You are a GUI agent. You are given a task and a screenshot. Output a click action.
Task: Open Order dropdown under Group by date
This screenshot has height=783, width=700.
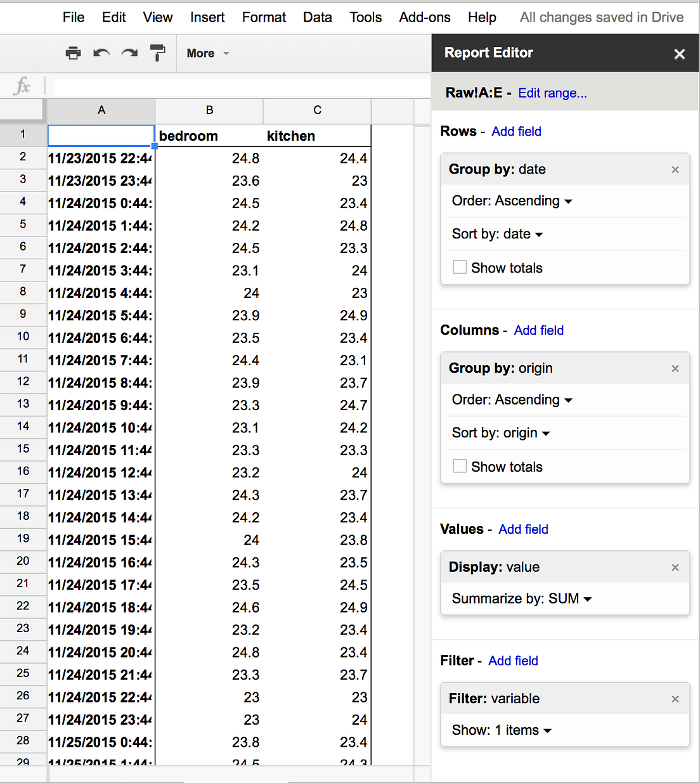(512, 201)
